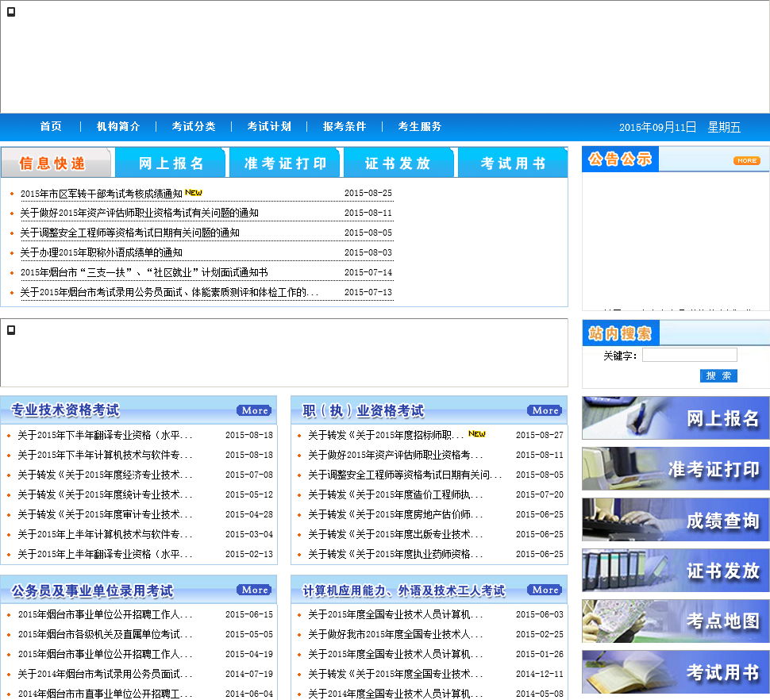This screenshot has width=770, height=700.
Task: Open the 证书发放 sidebar banner image
Action: point(676,570)
